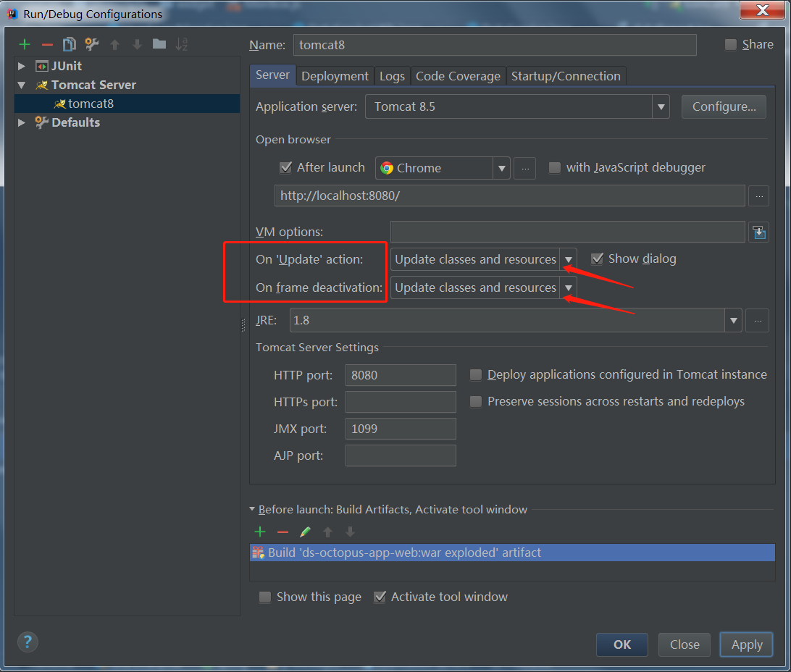
Task: Click the http://localhost:8080/ URL field
Action: (x=509, y=196)
